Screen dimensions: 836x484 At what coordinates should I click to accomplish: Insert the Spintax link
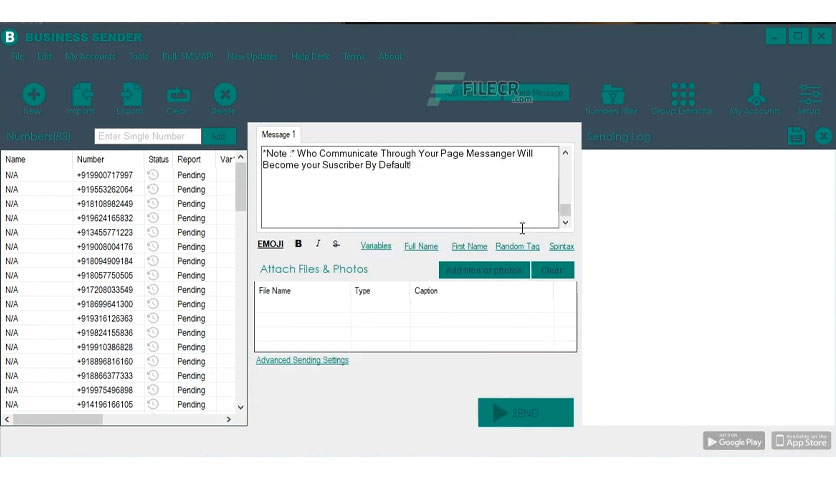[561, 246]
